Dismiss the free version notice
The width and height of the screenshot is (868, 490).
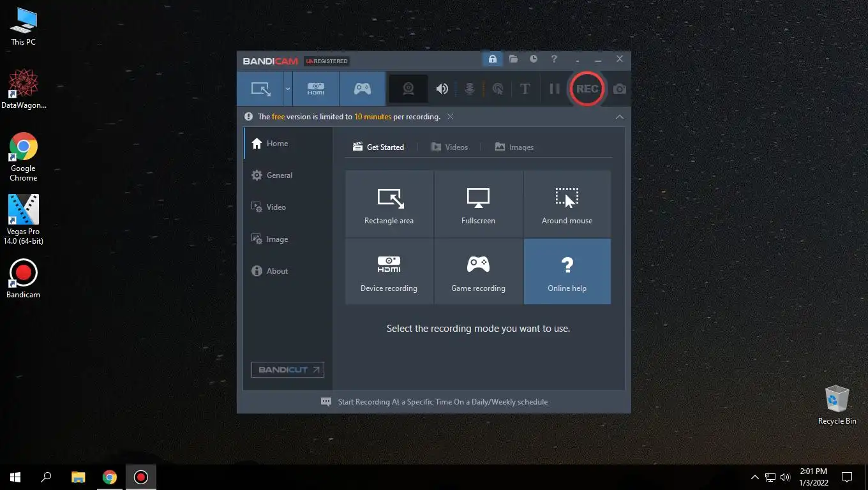click(450, 117)
